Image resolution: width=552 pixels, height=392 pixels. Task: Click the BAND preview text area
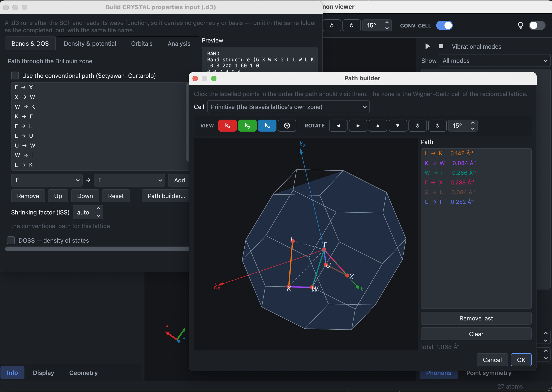point(259,59)
